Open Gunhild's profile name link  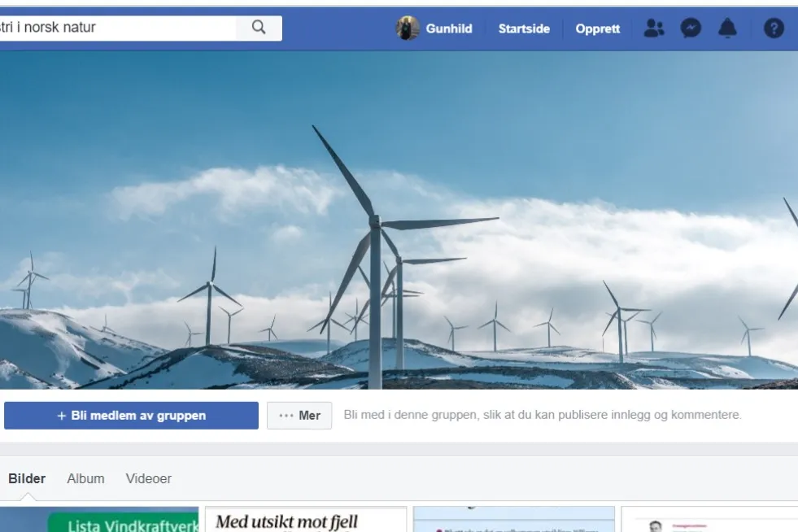pos(448,28)
